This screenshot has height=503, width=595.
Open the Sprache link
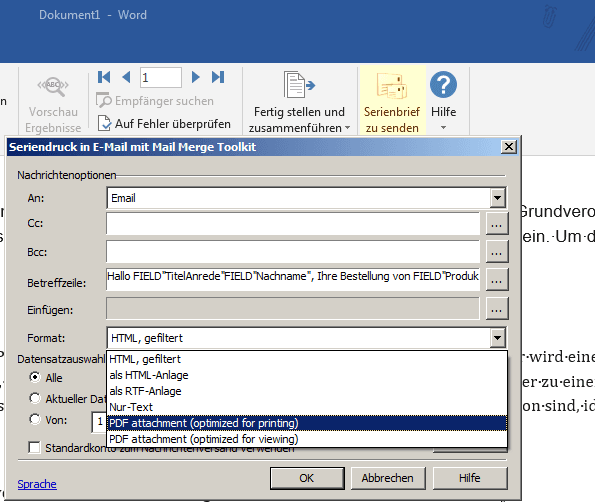37,484
